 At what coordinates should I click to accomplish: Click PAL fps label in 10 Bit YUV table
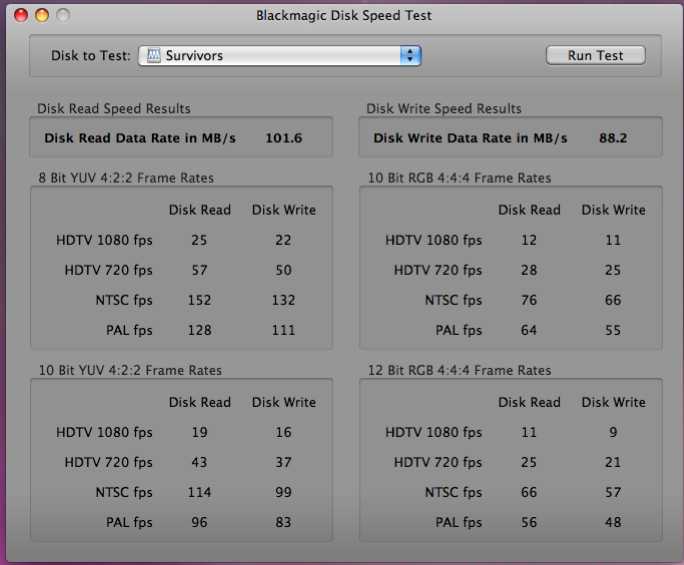129,523
